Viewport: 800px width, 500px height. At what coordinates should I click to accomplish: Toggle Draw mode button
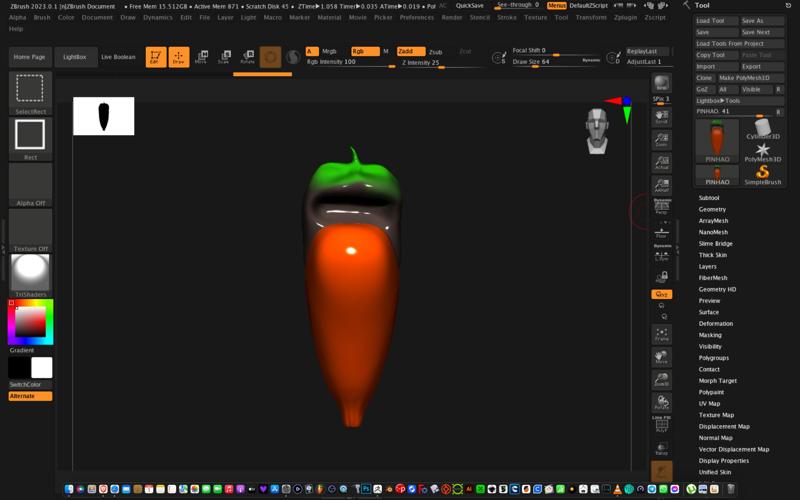pyautogui.click(x=179, y=57)
